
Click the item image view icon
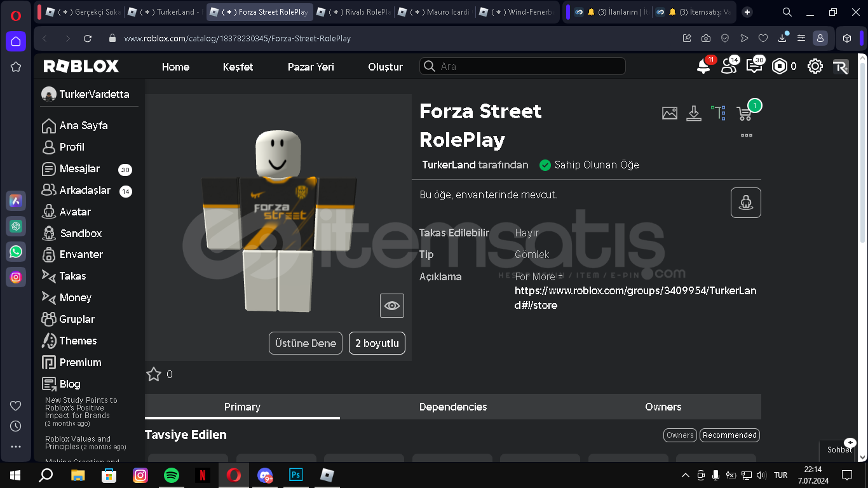pos(670,113)
